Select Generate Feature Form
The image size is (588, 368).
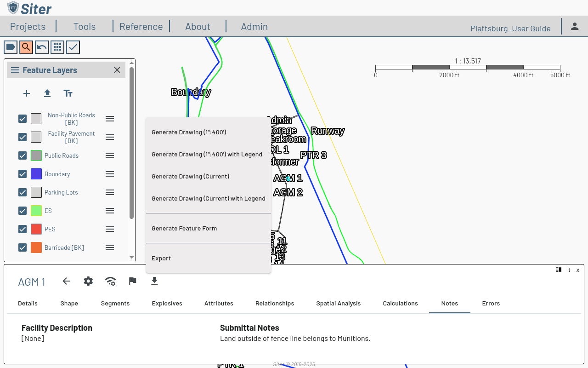tap(209, 228)
